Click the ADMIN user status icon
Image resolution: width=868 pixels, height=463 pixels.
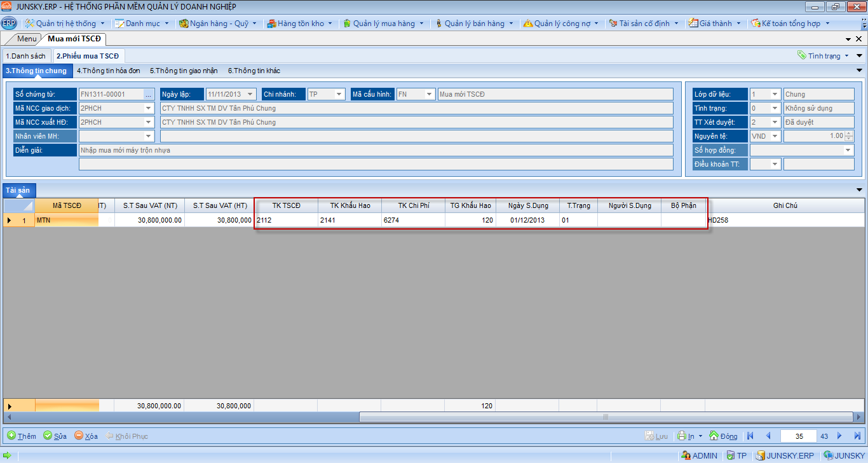point(686,455)
